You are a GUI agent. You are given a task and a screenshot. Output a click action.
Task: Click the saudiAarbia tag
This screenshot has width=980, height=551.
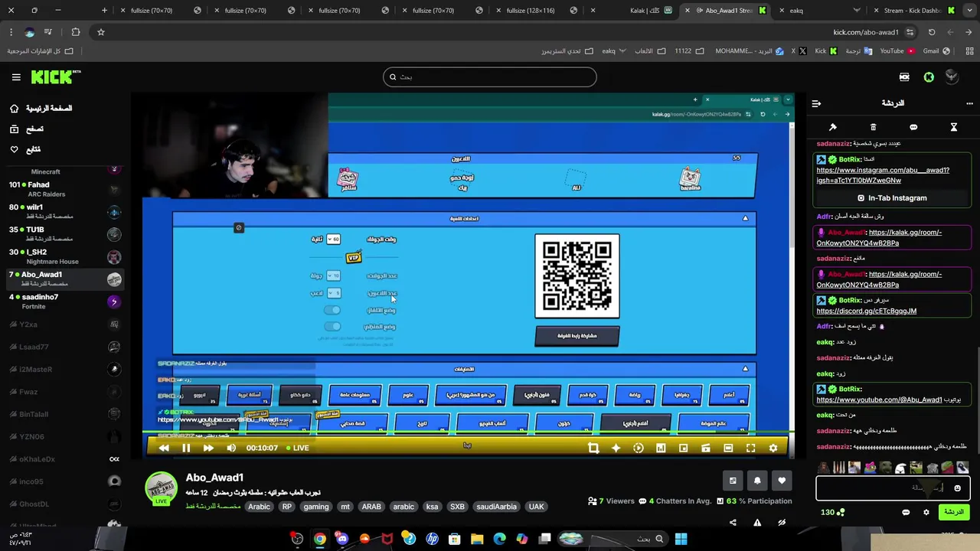coord(496,507)
